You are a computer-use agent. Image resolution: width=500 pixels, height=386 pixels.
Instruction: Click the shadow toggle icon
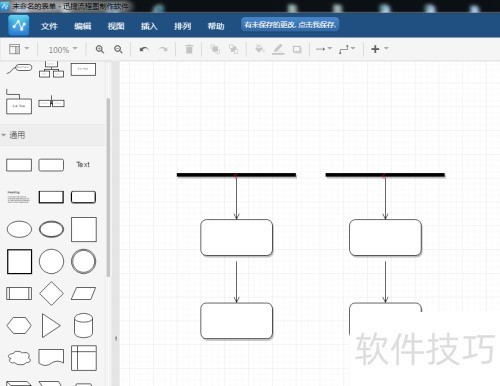297,49
